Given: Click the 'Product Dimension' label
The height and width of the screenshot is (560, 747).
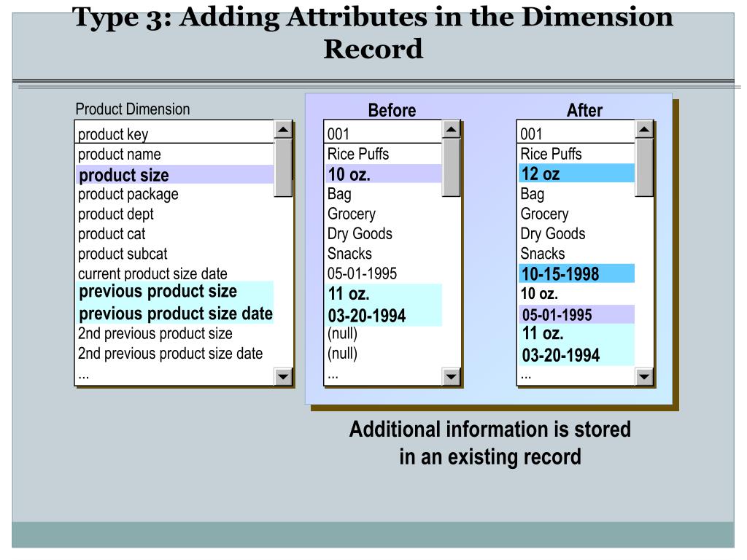Looking at the screenshot, I should pyautogui.click(x=133, y=109).
